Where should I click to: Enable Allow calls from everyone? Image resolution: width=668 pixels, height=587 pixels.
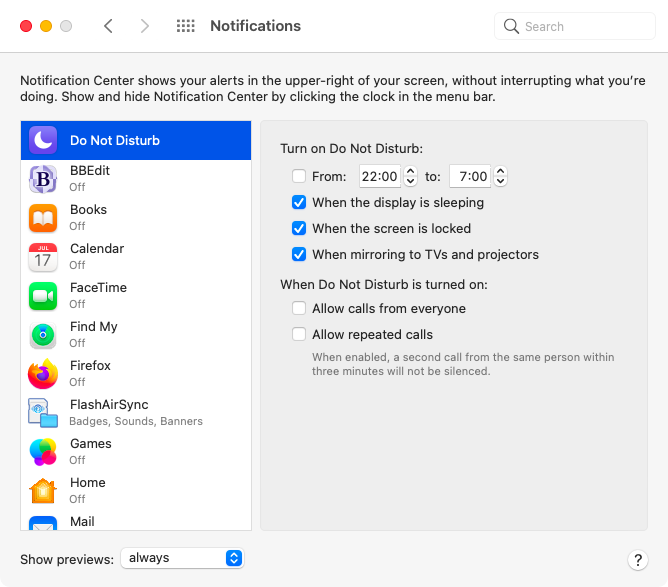pos(299,309)
